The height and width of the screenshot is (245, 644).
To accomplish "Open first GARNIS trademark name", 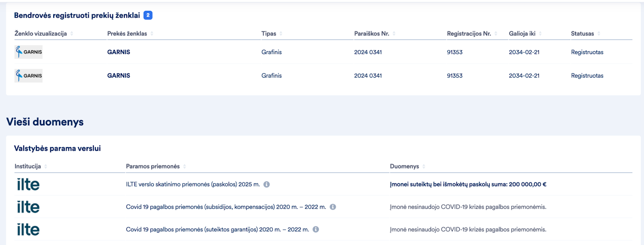I will coord(119,52).
